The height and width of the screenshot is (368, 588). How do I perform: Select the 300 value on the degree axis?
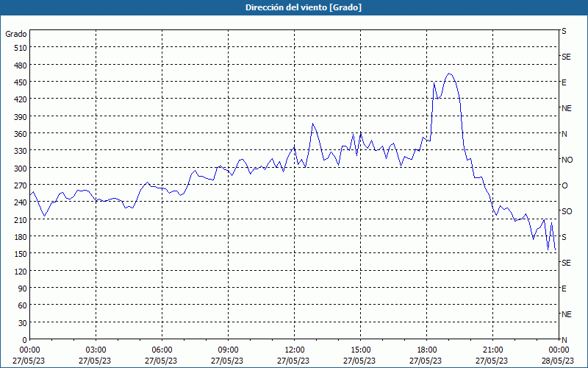click(x=21, y=169)
